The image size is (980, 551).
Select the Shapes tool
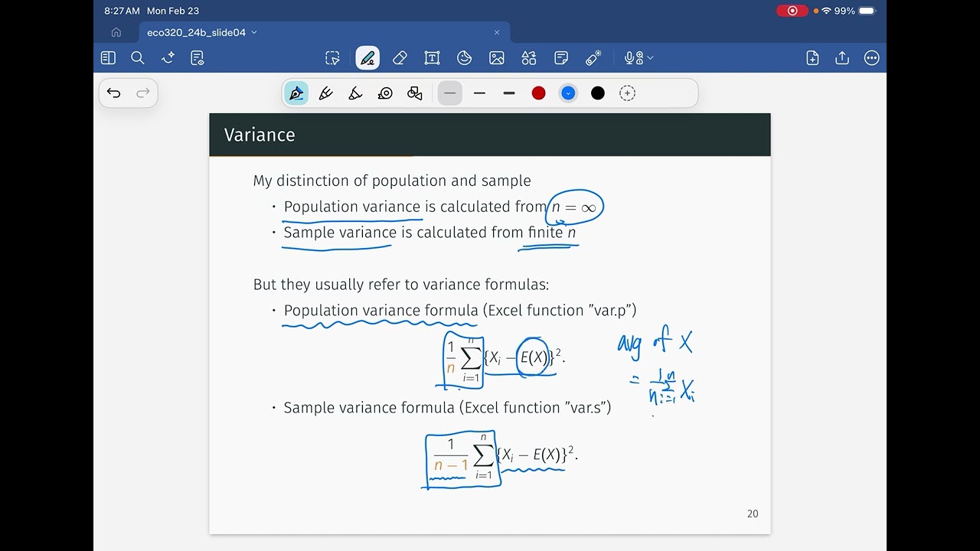coord(529,58)
